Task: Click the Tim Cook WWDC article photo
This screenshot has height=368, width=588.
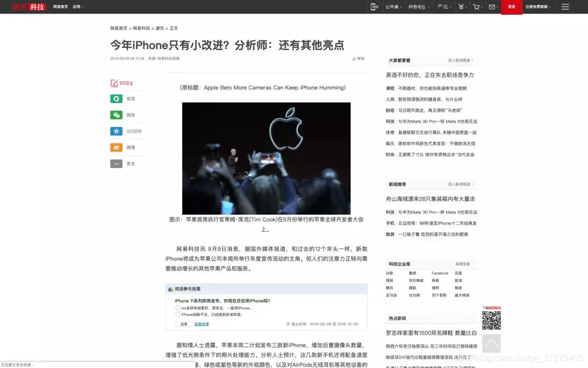Action: pyautogui.click(x=266, y=159)
